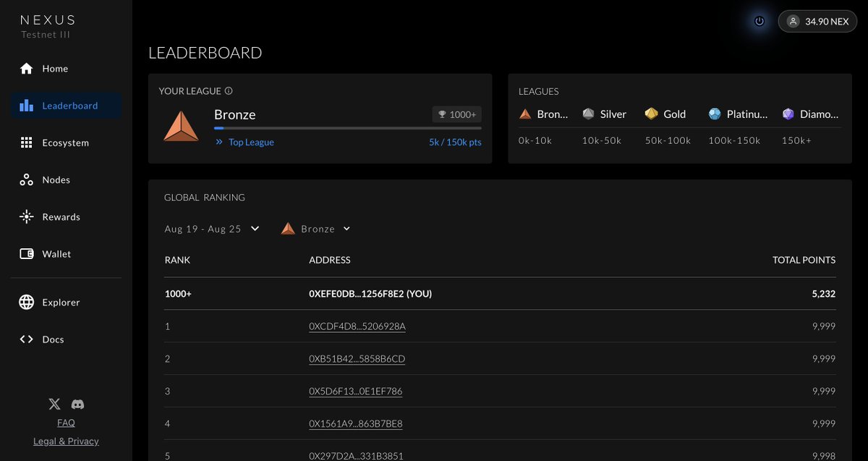This screenshot has height=461, width=868.
Task: Open address 0XCDF4D8...5206928A
Action: pos(357,326)
